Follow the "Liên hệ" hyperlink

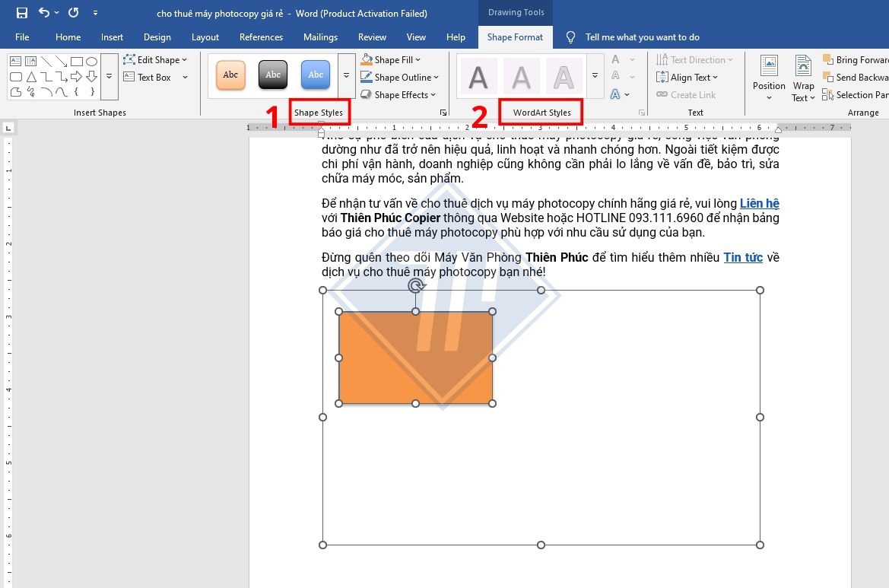point(759,203)
